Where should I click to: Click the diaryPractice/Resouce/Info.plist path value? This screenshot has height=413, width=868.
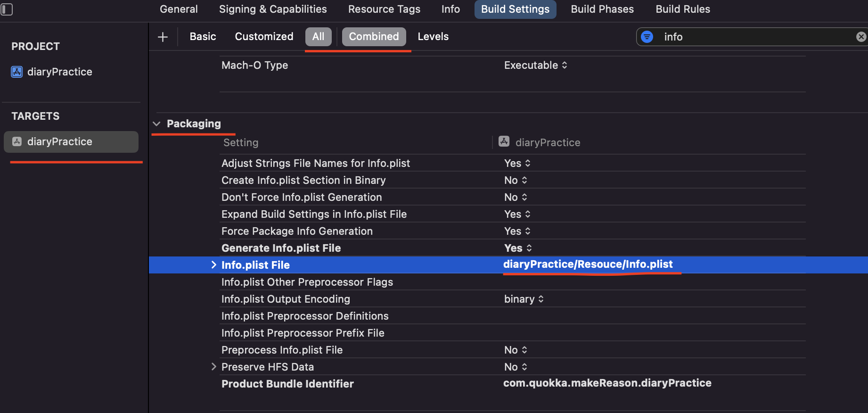588,264
